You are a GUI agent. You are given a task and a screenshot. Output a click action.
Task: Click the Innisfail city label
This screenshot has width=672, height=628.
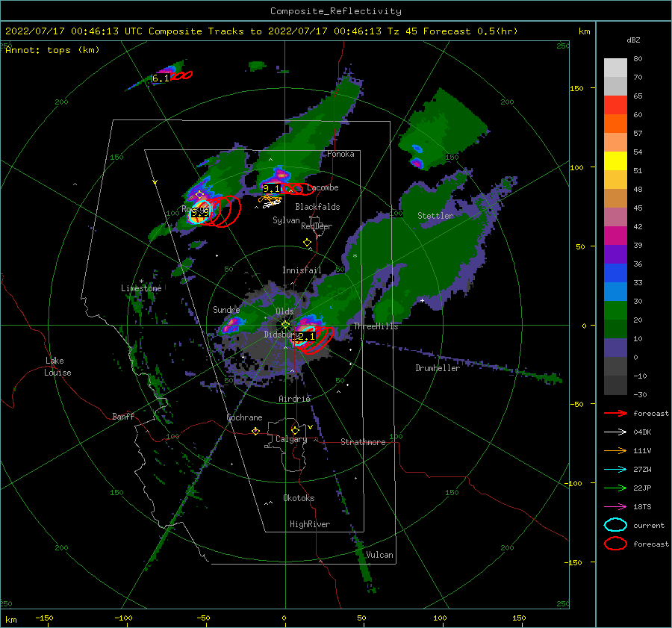[302, 270]
